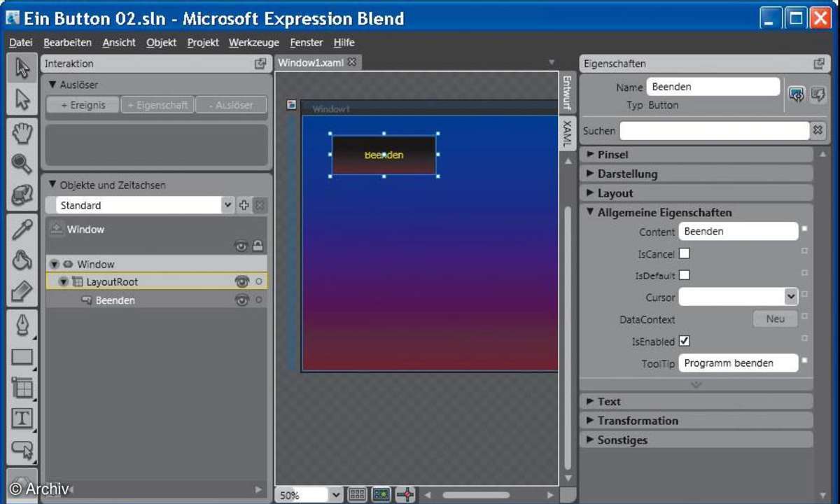Open the Werkzeuge menu

(253, 43)
